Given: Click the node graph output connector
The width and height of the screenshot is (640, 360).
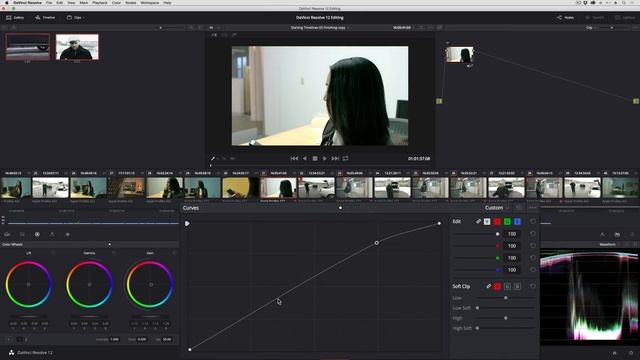Looking at the screenshot, I should tap(636, 101).
